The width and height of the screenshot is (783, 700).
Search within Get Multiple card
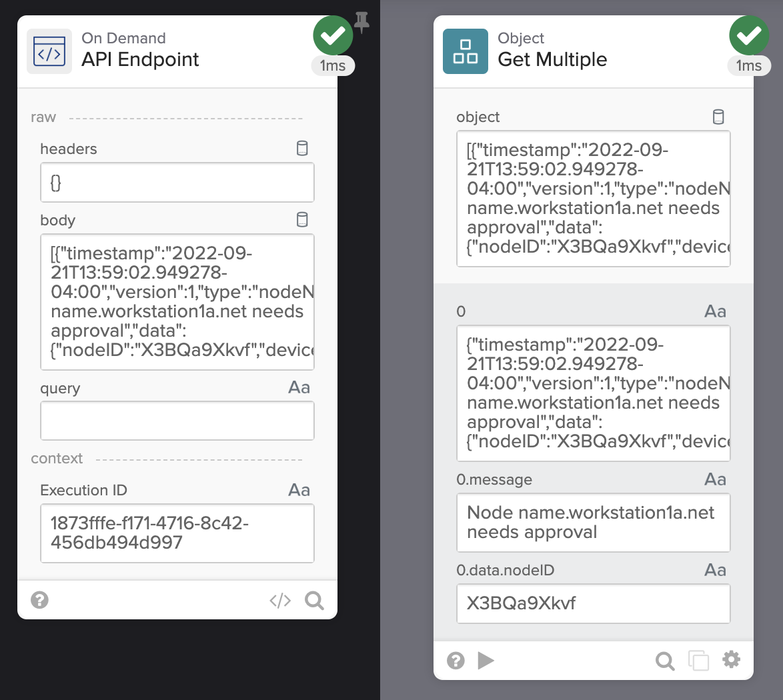665,661
